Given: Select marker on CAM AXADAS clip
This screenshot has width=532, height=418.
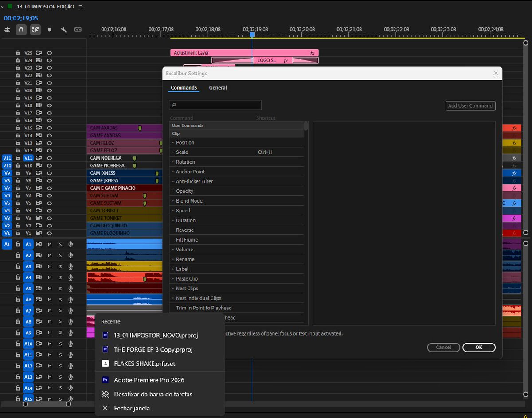Looking at the screenshot, I should (140, 128).
